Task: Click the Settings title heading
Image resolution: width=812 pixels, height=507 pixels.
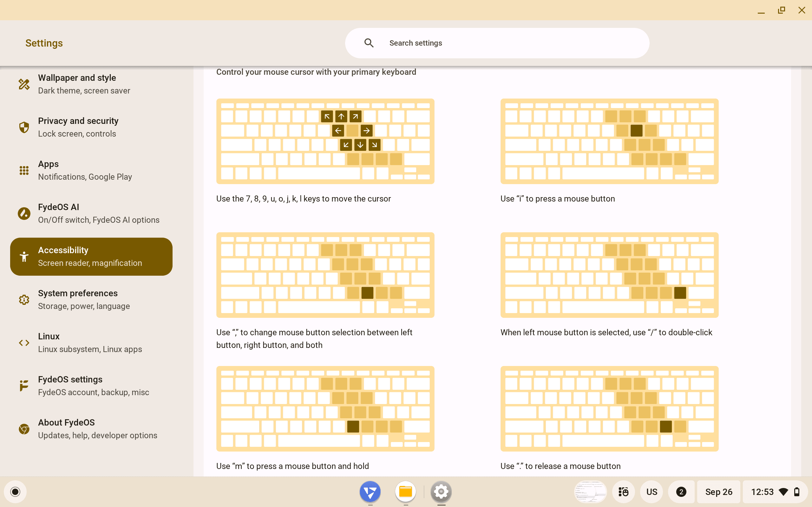Action: (44, 43)
